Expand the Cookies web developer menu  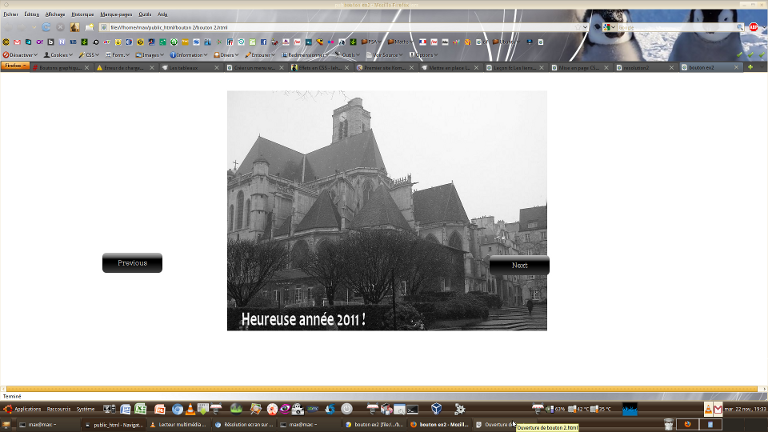(x=58, y=55)
